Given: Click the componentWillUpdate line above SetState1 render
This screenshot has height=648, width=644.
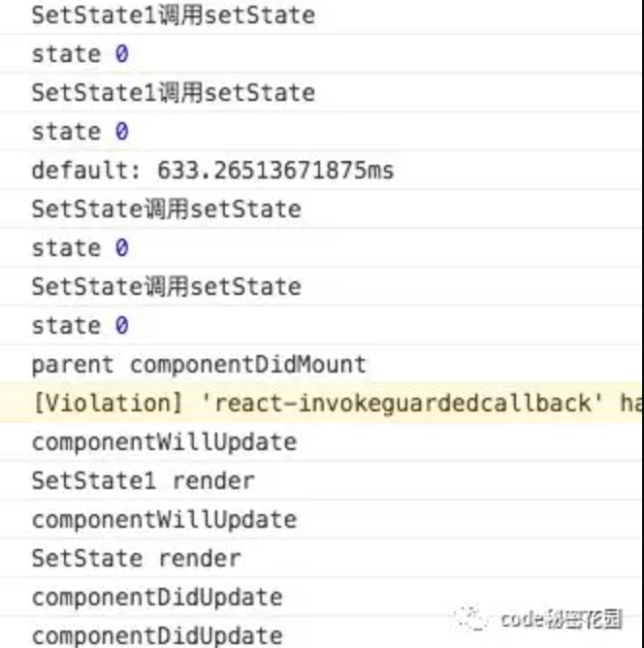Looking at the screenshot, I should click(164, 442).
